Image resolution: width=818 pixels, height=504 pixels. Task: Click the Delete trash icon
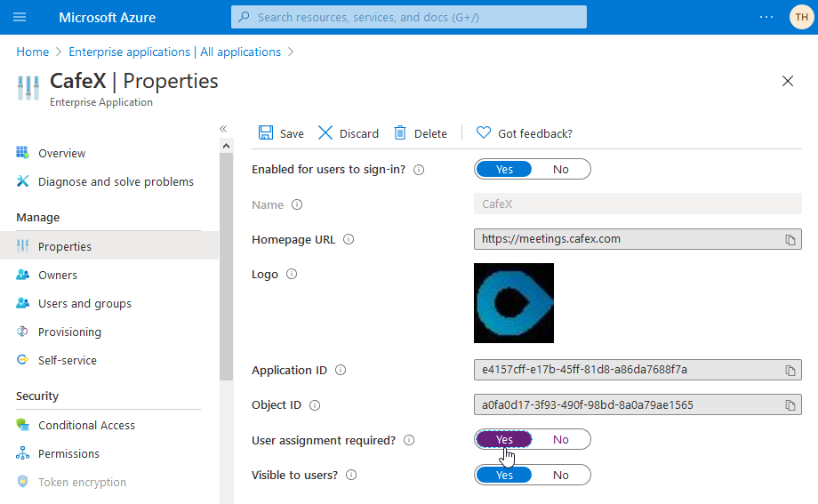point(399,133)
